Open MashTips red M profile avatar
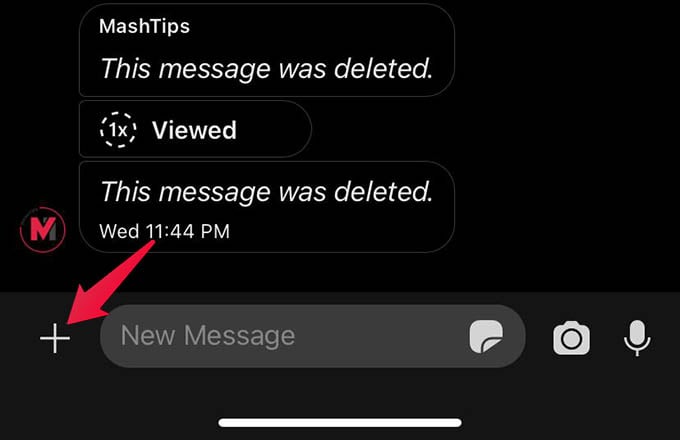This screenshot has width=680, height=440. coord(42,229)
